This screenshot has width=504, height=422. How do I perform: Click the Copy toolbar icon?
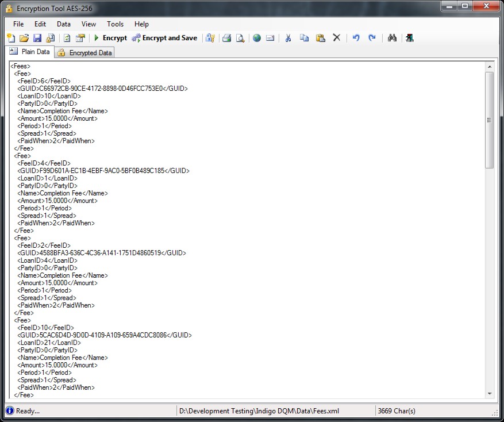pos(305,38)
